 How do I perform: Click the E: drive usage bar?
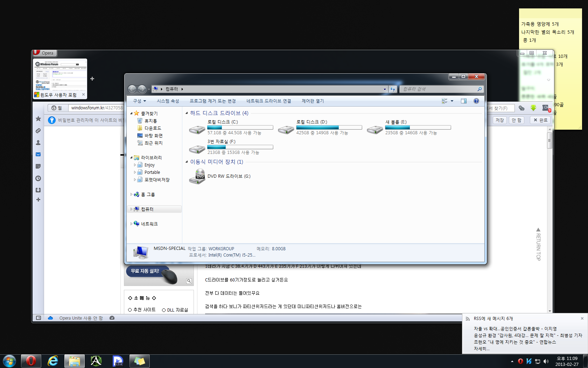point(418,128)
